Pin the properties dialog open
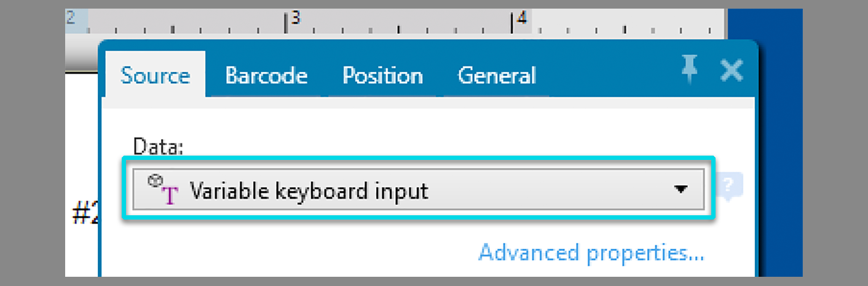Screen dimensions: 868x286 tap(689, 70)
